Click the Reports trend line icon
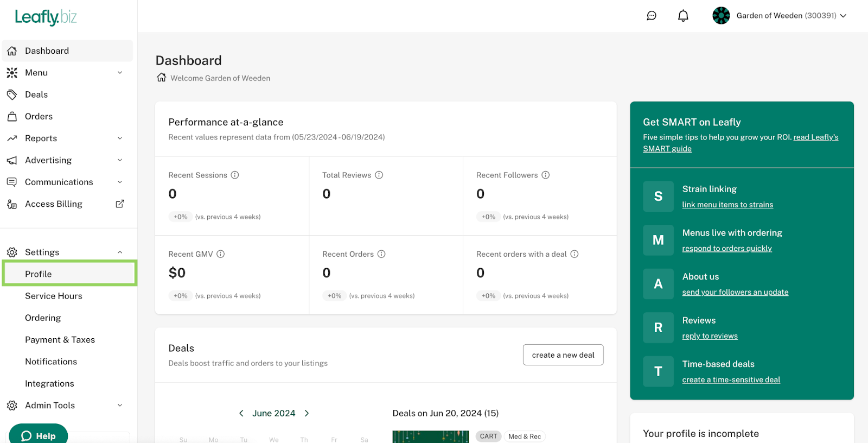Viewport: 868px width, 443px height. tap(12, 138)
